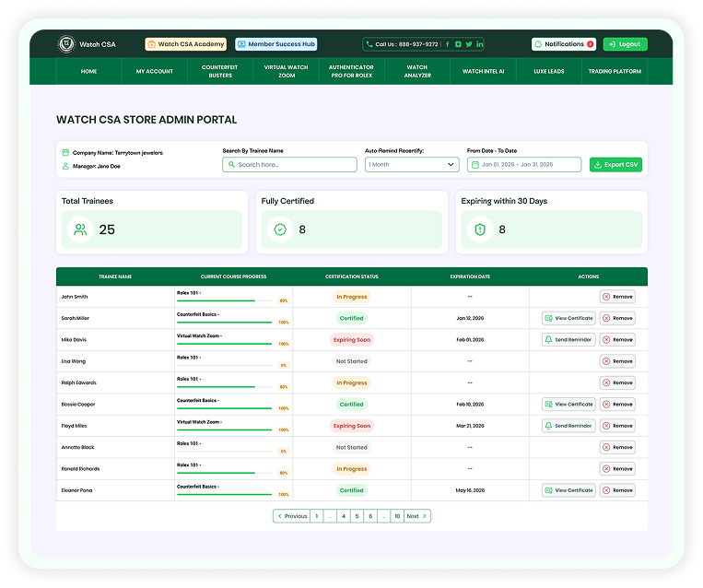Remove trainee Eleanor Pena
The width and height of the screenshot is (703, 588).
point(618,490)
